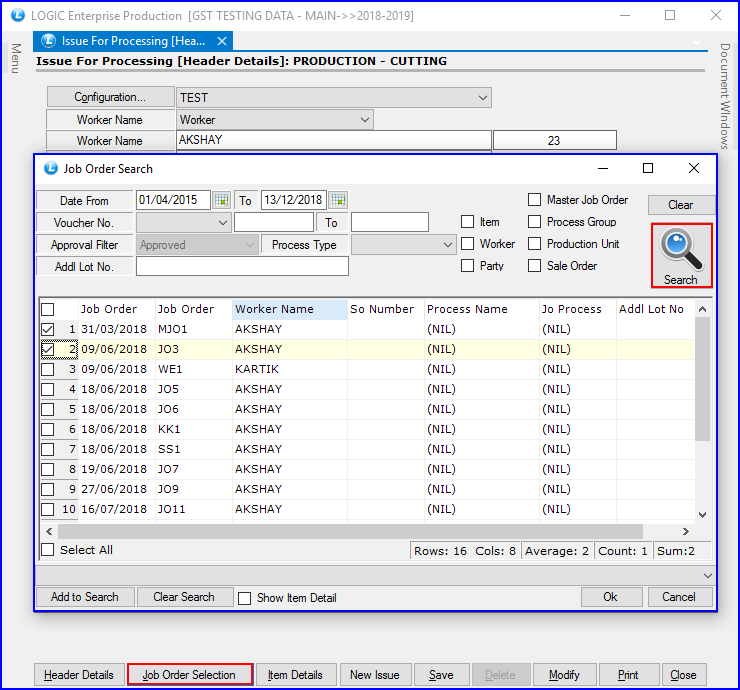The height and width of the screenshot is (690, 740).
Task: Click the Modify button
Action: (564, 675)
